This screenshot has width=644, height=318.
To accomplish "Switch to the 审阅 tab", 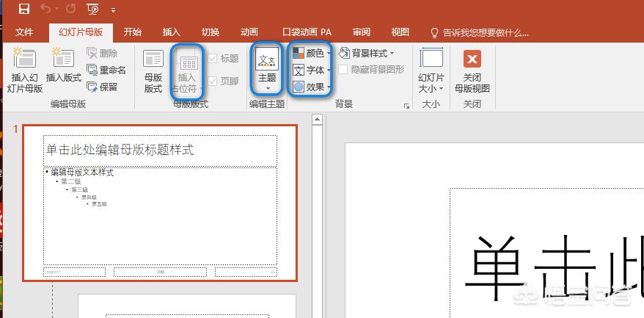I will click(362, 32).
